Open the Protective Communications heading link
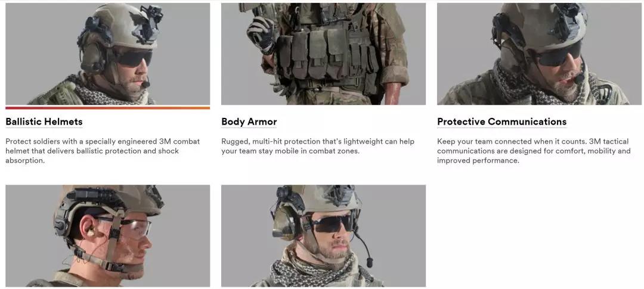Viewport: 644px width, 289px height. pos(501,122)
